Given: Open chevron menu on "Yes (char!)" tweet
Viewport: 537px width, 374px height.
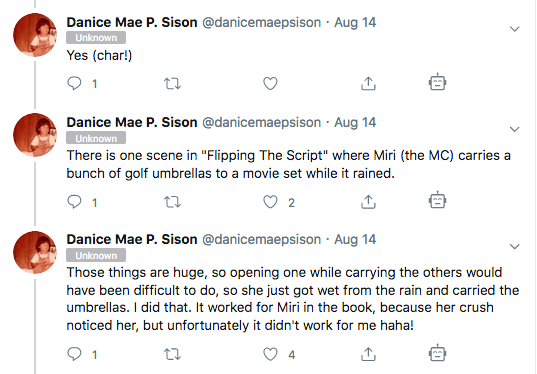Looking at the screenshot, I should [515, 29].
